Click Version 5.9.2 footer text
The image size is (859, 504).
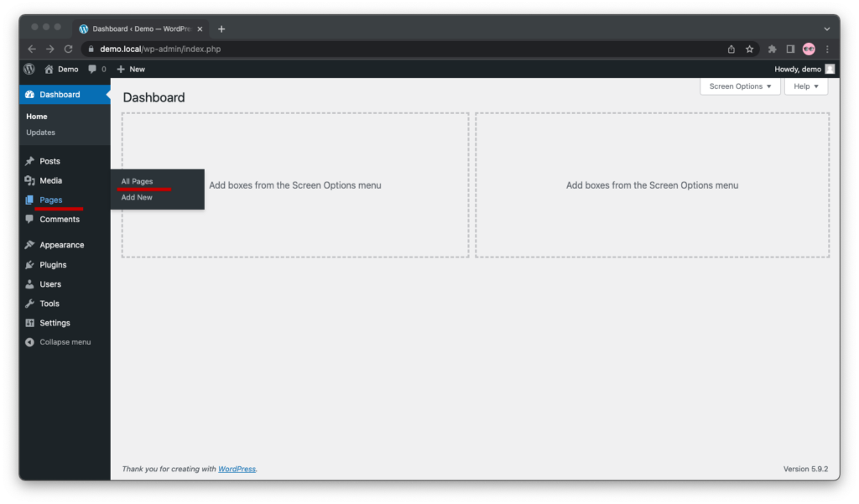[805, 469]
